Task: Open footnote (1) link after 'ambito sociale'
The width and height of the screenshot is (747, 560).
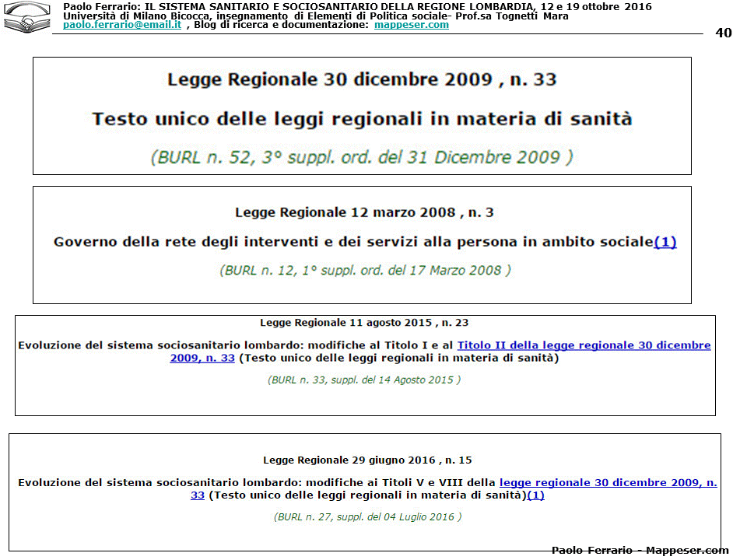Action: point(665,242)
